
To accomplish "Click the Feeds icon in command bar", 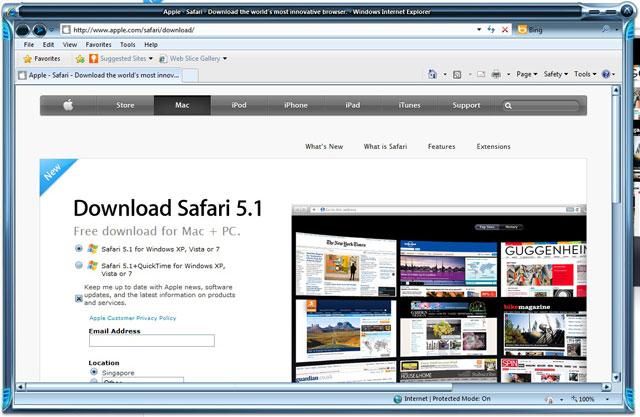I will 457,74.
